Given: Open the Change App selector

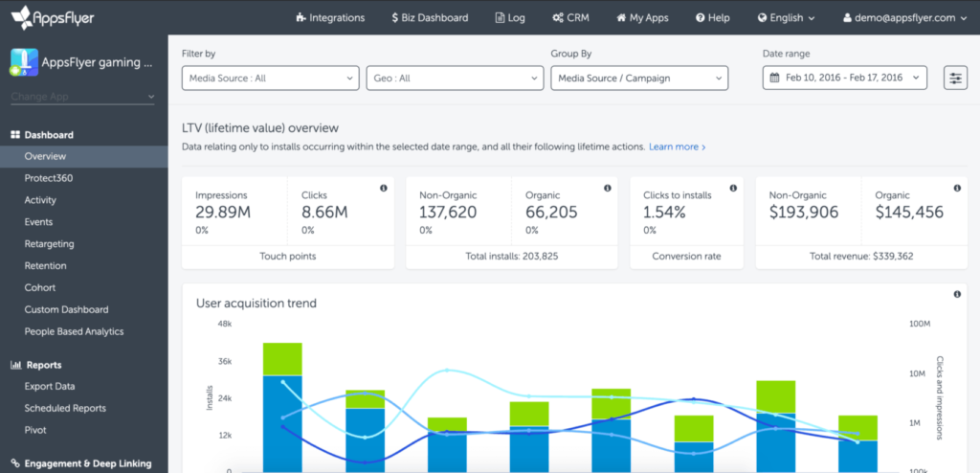Looking at the screenshot, I should pos(82,97).
